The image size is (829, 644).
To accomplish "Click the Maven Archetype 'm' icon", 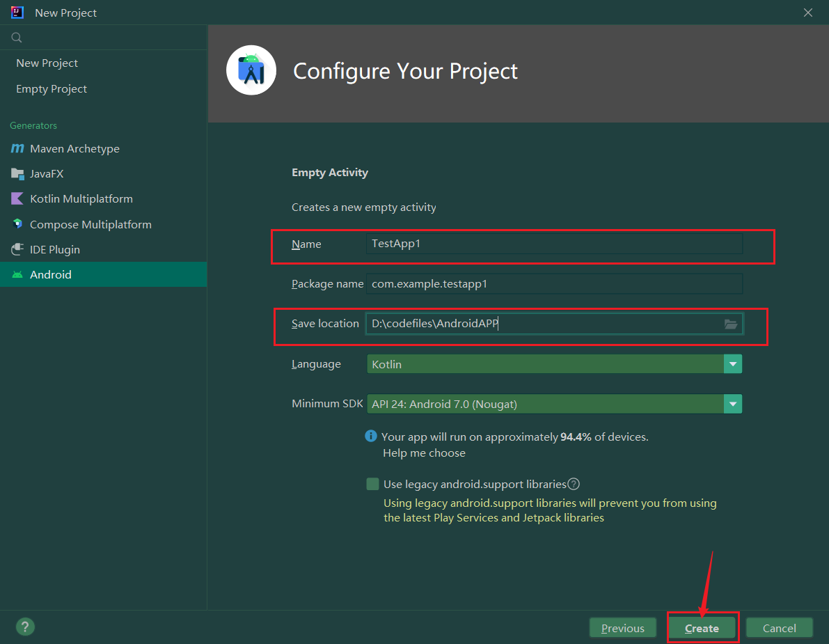I will click(17, 148).
